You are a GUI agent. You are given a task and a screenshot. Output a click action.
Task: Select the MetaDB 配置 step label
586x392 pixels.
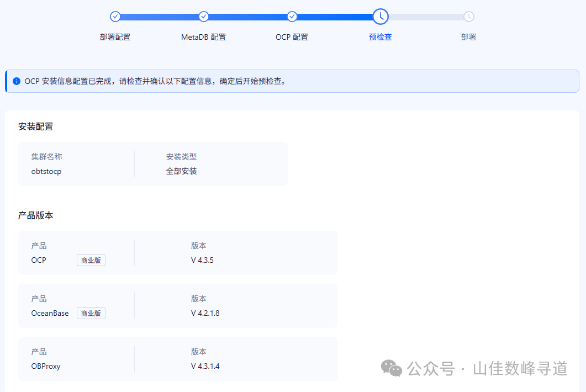(204, 37)
